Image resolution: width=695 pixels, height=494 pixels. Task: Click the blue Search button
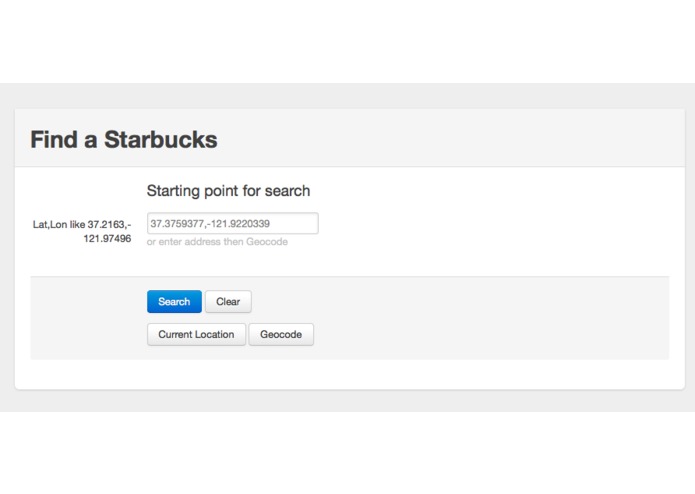[x=174, y=302]
